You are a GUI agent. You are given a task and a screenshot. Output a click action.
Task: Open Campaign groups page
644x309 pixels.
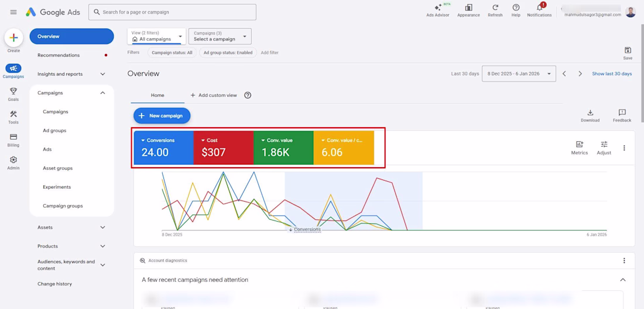tap(63, 206)
